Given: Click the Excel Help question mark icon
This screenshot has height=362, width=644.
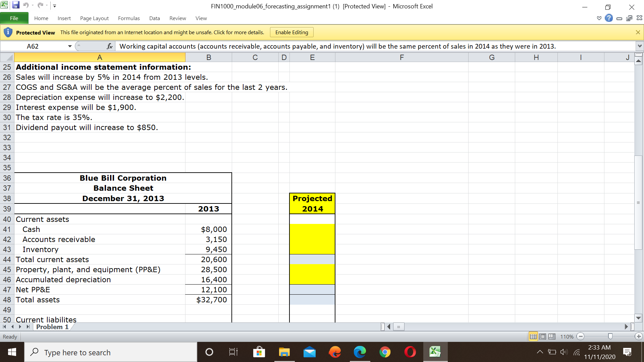Looking at the screenshot, I should (x=609, y=18).
